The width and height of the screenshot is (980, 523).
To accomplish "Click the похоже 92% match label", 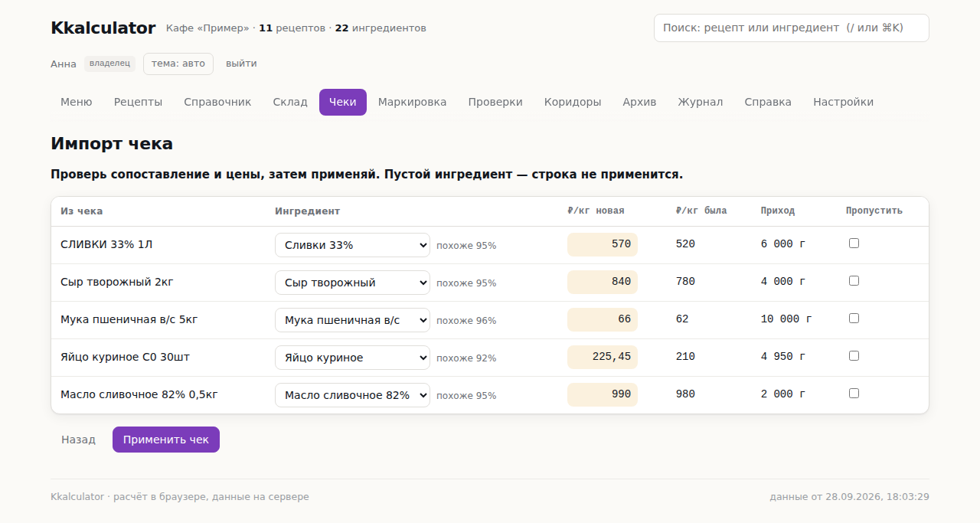I will pyautogui.click(x=466, y=358).
